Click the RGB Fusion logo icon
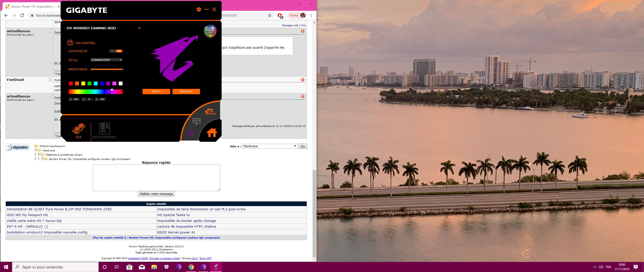 click(x=210, y=31)
